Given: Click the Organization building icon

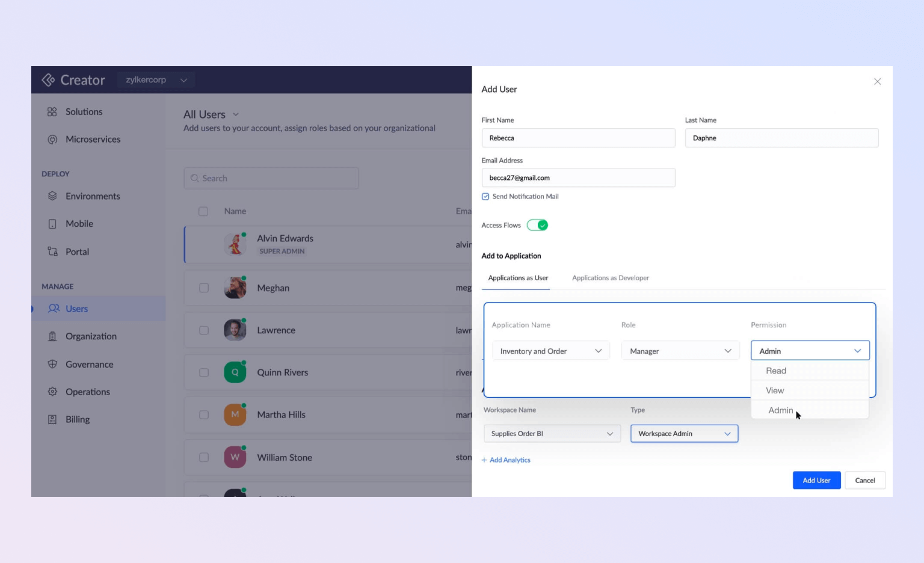Looking at the screenshot, I should pos(52,336).
